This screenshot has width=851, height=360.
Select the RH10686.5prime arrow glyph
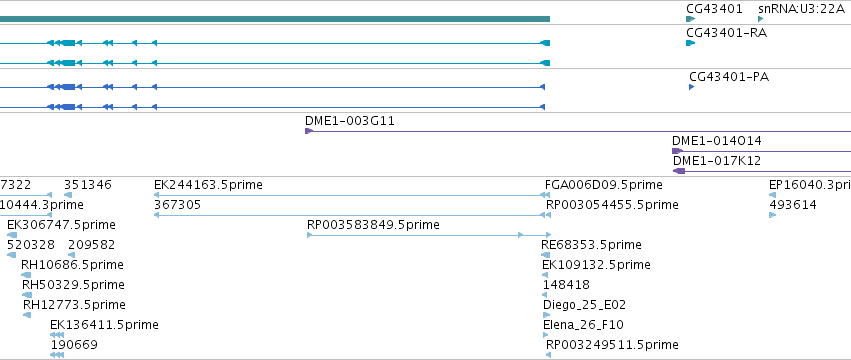coord(26,275)
